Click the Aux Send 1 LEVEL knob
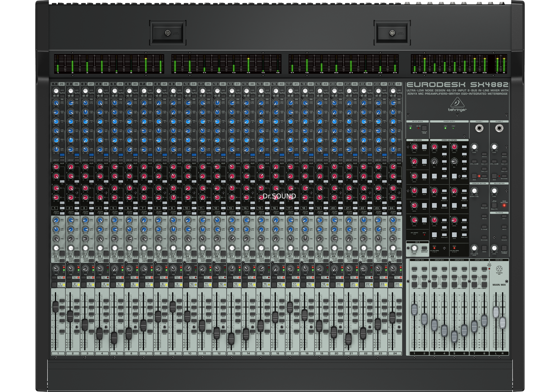Viewport: 560px width, 392px height. coord(414,147)
